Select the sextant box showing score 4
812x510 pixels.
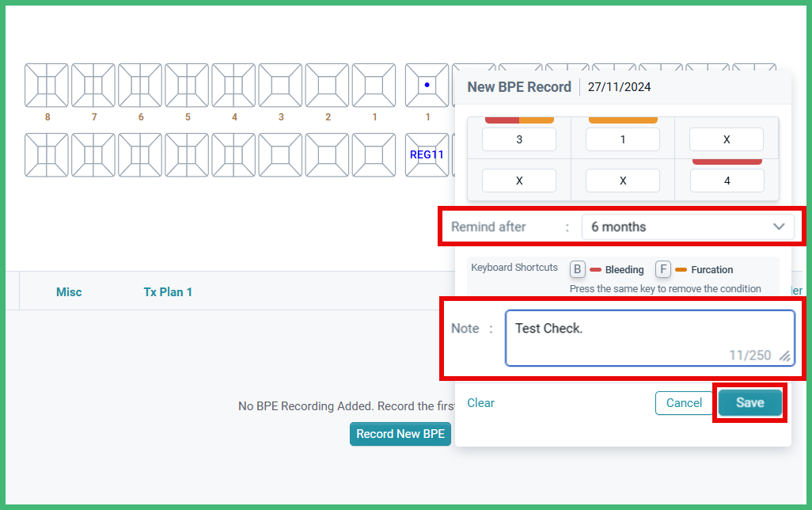(726, 180)
